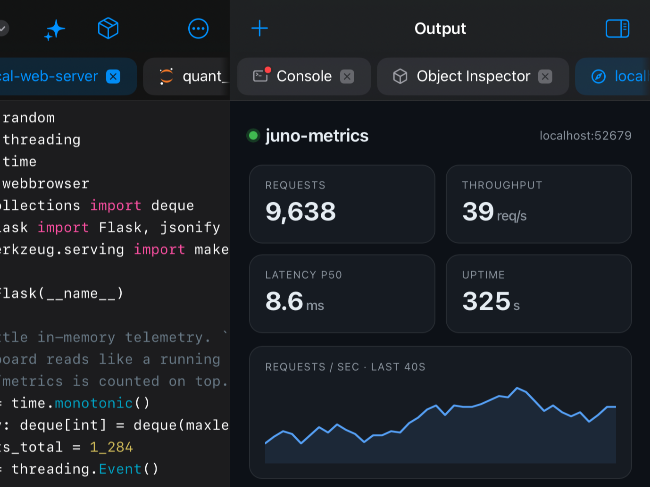Click the REQUESTS / SEC · LAST 40S label

(x=345, y=367)
